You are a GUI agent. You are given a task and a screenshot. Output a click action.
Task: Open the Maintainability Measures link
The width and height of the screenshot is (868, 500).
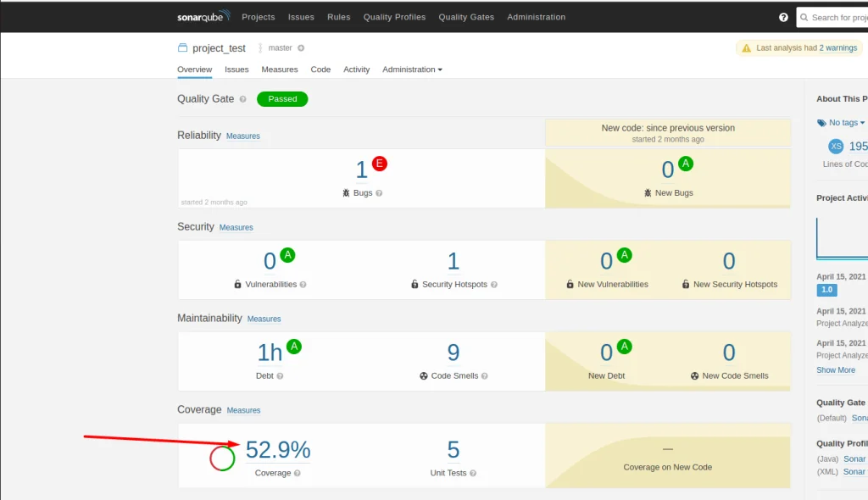pos(264,319)
